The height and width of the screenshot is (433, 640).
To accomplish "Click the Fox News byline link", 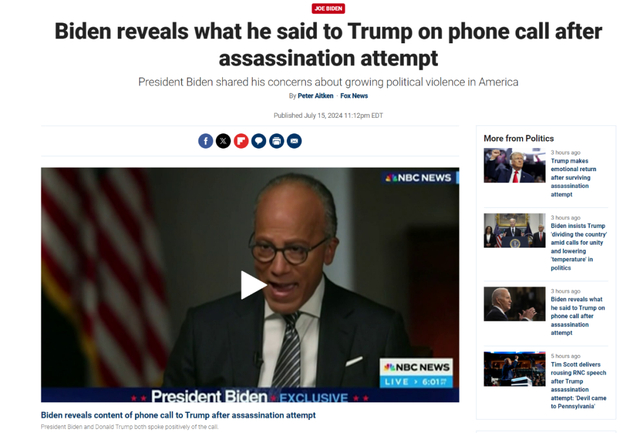I will coord(354,96).
